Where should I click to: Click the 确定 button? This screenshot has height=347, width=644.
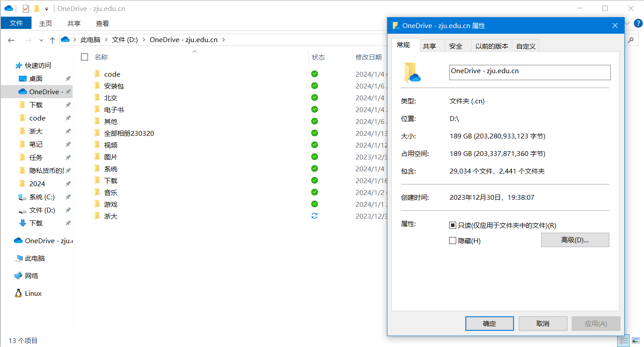(489, 324)
